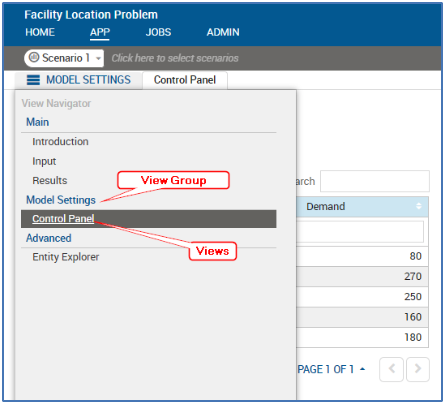Image resolution: width=445 pixels, height=404 pixels.
Task: Click 'Click here to select scenarios'
Action: [175, 58]
